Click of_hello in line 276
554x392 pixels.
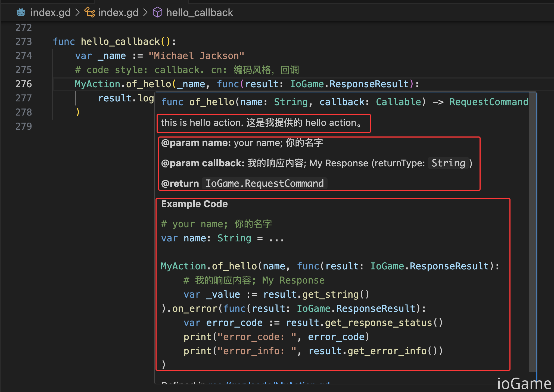[x=148, y=84]
